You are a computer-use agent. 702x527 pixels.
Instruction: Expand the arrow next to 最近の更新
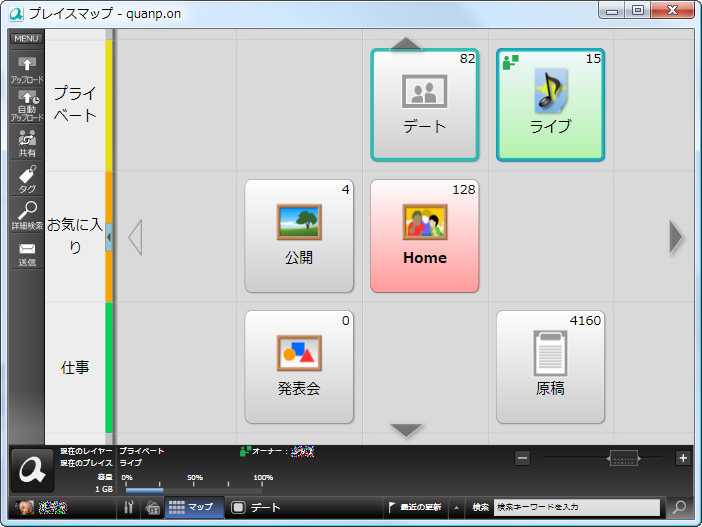pyautogui.click(x=456, y=508)
